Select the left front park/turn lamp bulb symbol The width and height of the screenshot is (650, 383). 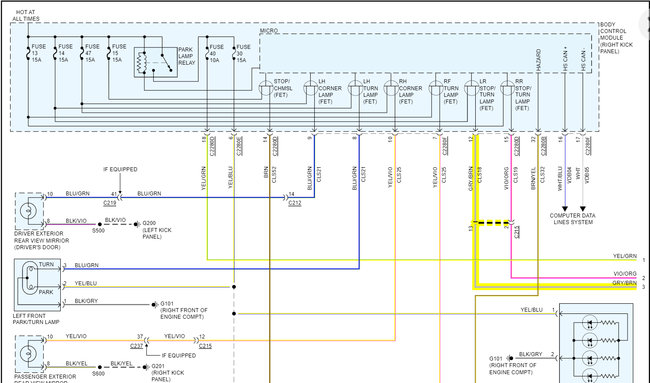[x=29, y=277]
